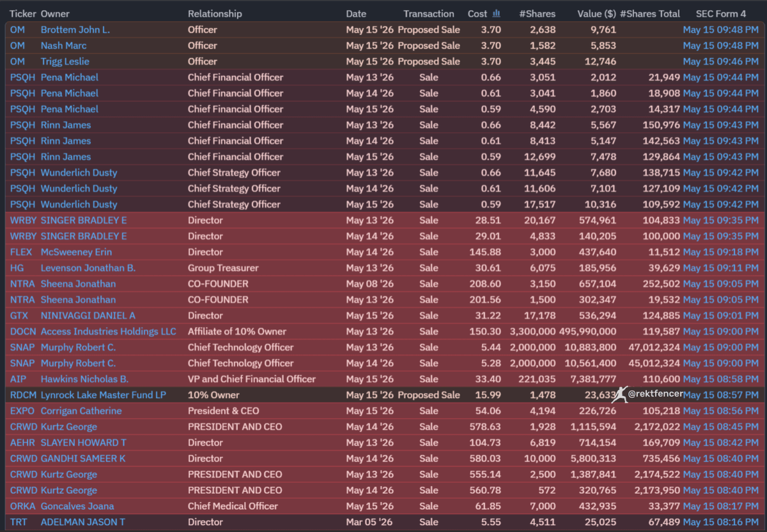This screenshot has height=532, width=767.
Task: Click the 7,381,777 value cell
Action: 595,379
